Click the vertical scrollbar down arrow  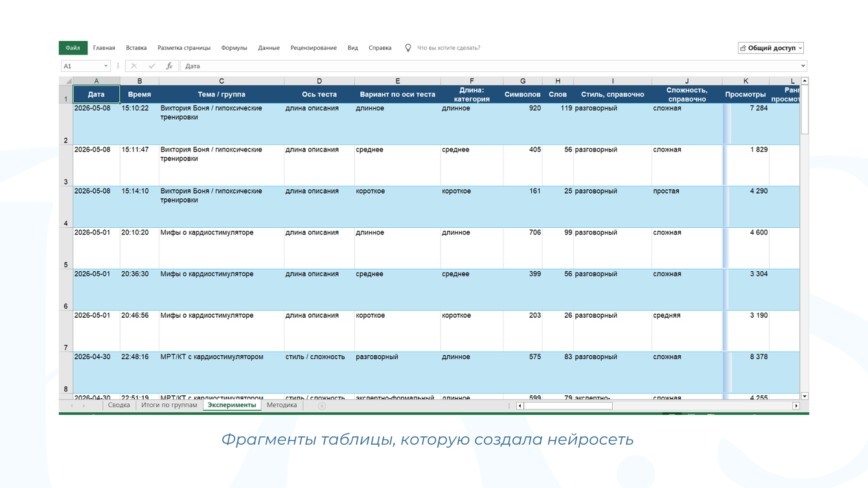805,396
